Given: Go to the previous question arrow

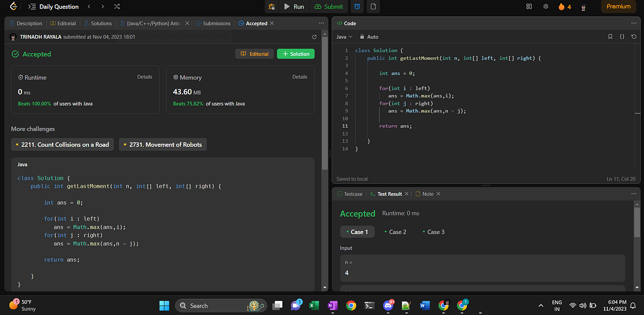Looking at the screenshot, I should (x=89, y=6).
